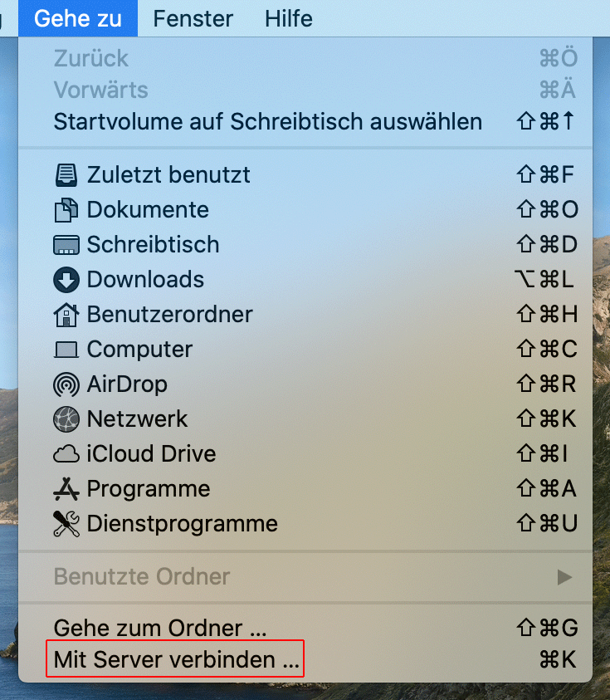Screen dimensions: 610x700
Task: Click the Netzwerk globe icon
Action: 66,419
